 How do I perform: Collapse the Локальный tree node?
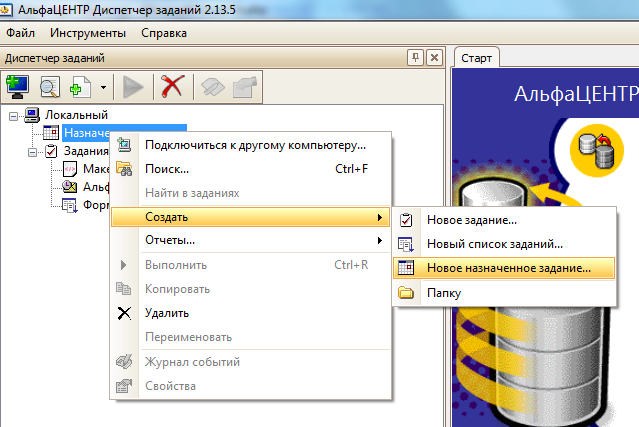(x=13, y=117)
